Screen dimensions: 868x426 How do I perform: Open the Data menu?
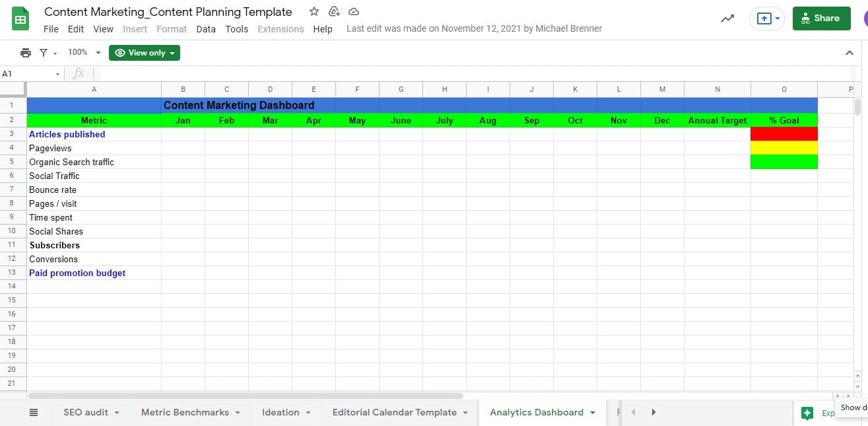[205, 29]
